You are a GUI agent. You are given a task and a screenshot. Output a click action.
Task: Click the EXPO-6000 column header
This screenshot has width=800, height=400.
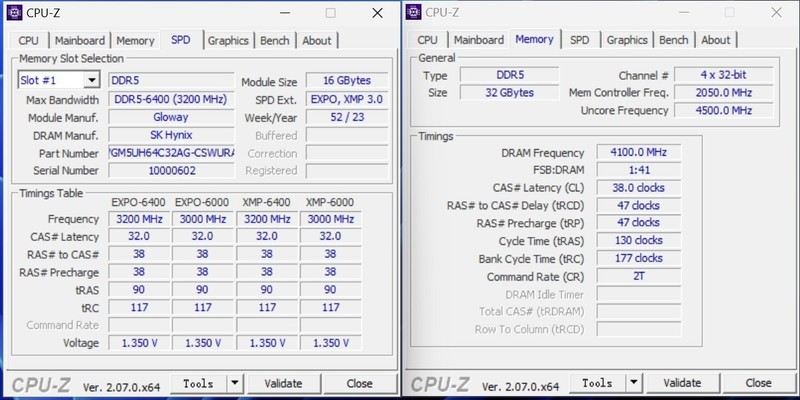[x=202, y=203]
